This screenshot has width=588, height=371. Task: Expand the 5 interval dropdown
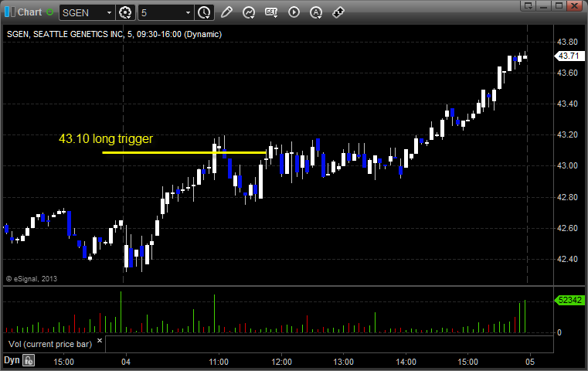(x=188, y=13)
